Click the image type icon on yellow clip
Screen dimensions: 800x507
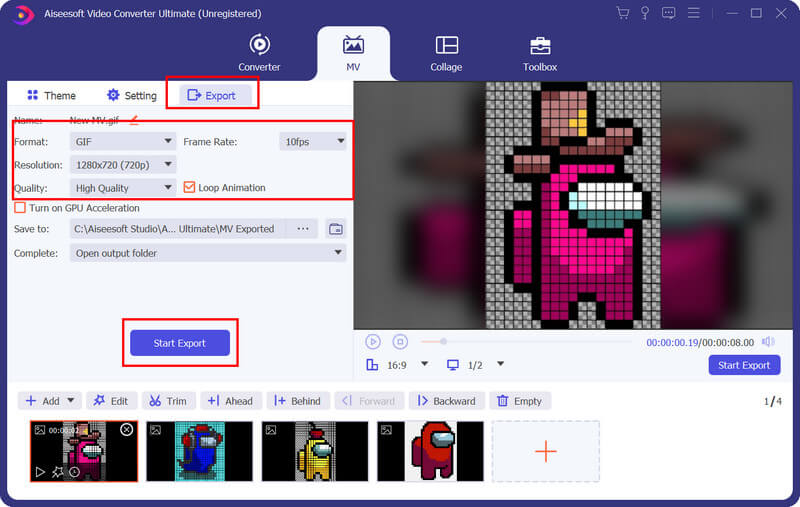(270, 430)
